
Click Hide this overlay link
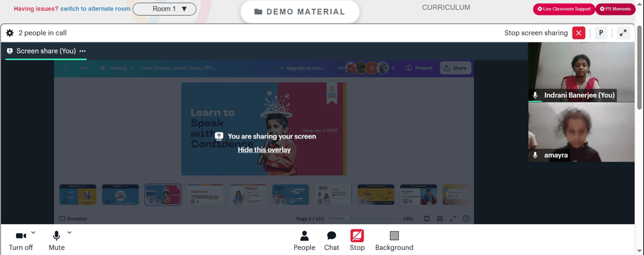[264, 150]
